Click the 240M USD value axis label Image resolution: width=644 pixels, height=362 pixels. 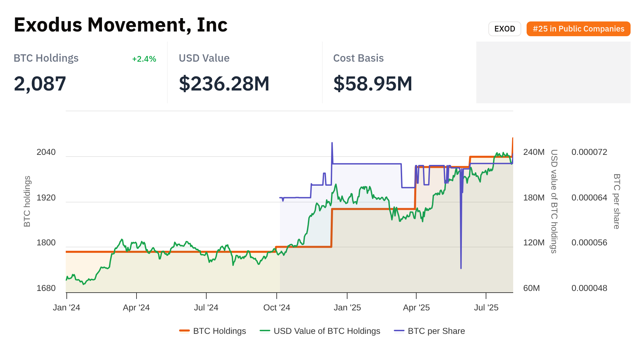coord(534,152)
